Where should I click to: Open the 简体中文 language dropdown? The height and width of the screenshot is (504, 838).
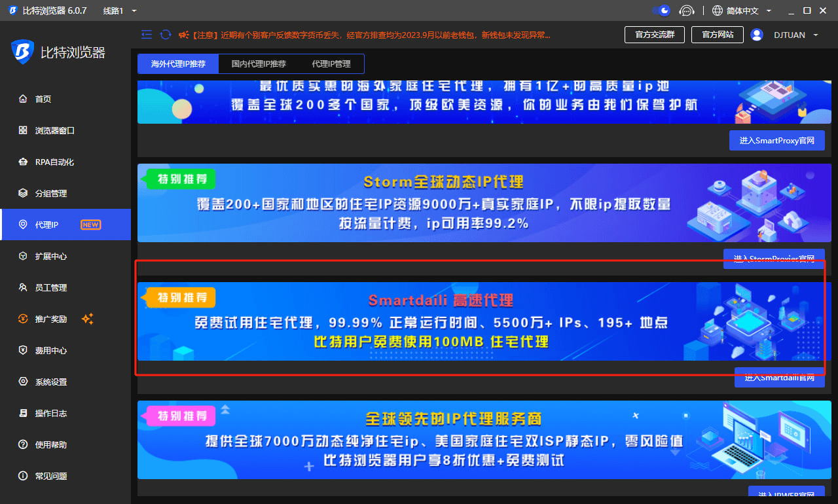[x=742, y=10]
